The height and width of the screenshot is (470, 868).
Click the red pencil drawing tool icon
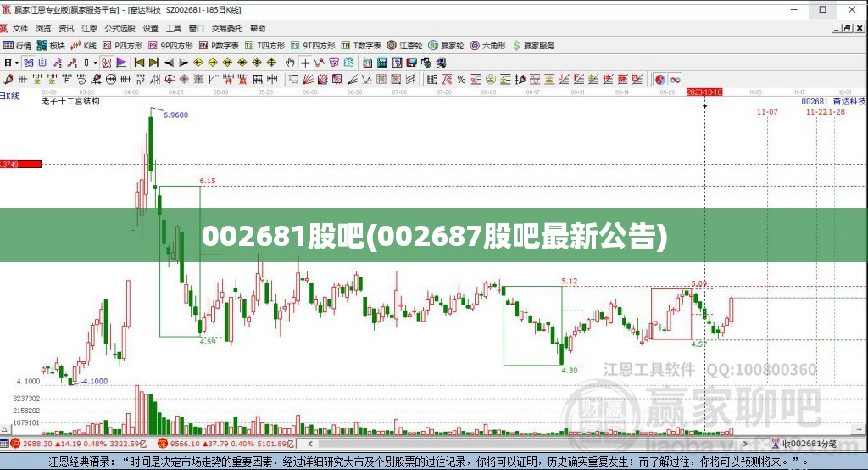pos(8,79)
